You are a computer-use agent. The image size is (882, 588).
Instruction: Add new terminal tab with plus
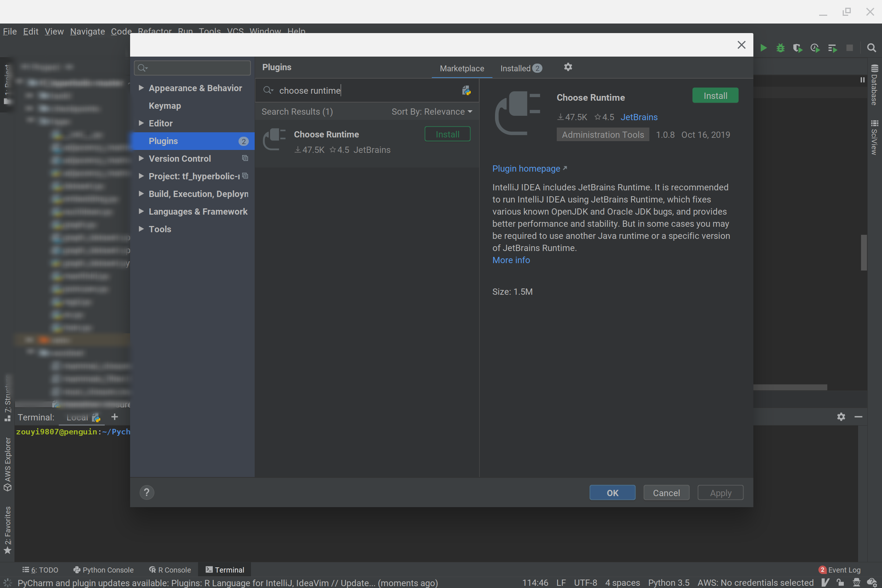[115, 417]
